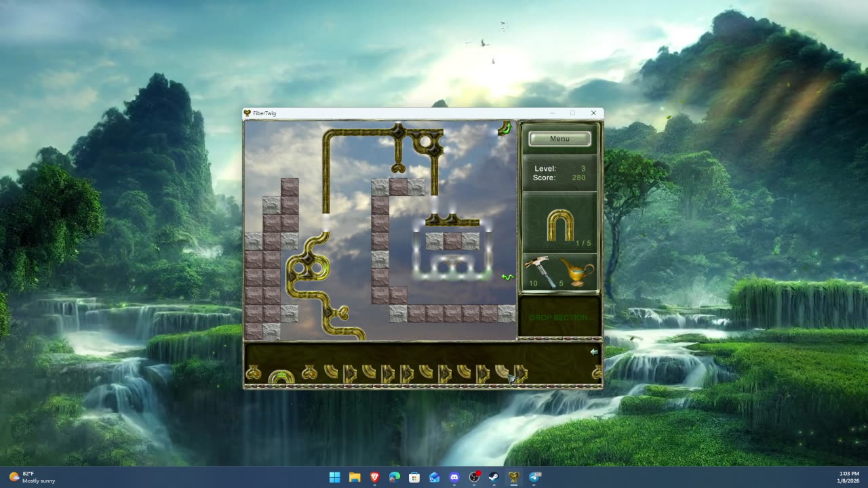Screen dimensions: 868x488
Task: Click the conveyor direction arrow icon
Action: point(594,352)
